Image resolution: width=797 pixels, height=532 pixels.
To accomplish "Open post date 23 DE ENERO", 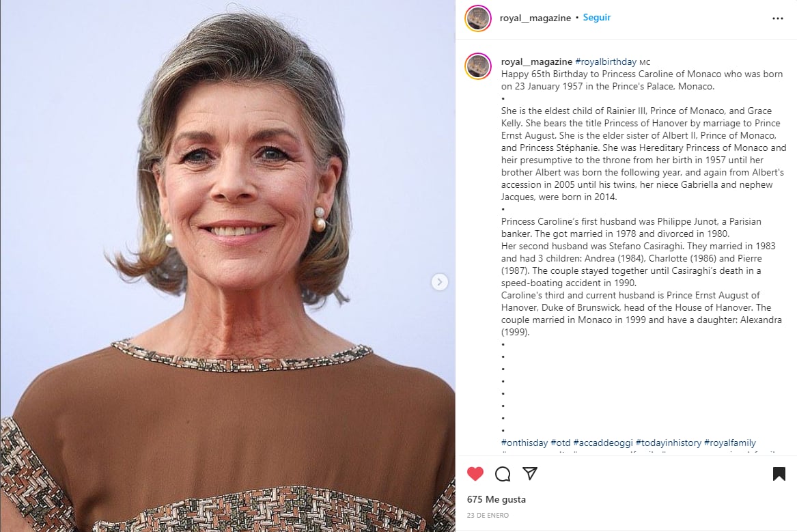I will pos(488,515).
